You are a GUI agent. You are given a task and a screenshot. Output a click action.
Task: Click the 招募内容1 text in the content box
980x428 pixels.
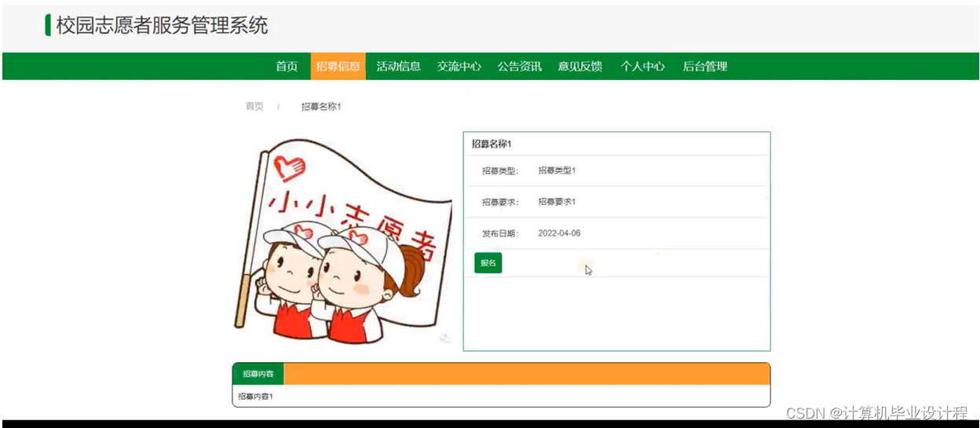coord(255,397)
